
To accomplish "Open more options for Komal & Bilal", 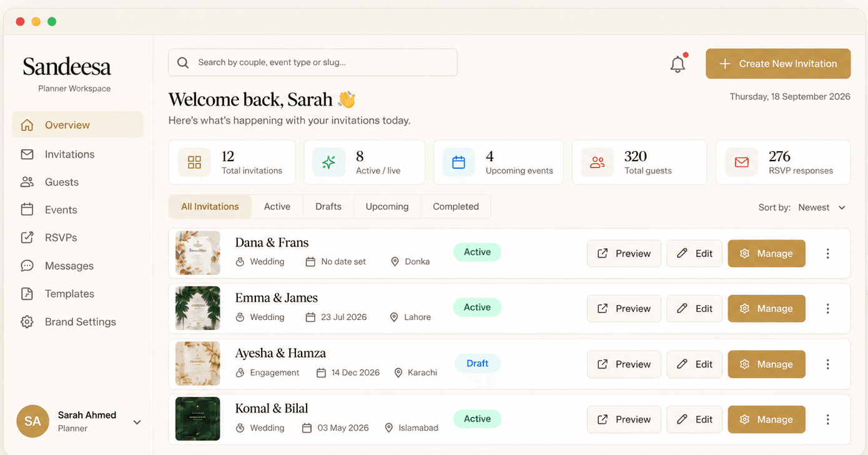I will click(x=827, y=419).
